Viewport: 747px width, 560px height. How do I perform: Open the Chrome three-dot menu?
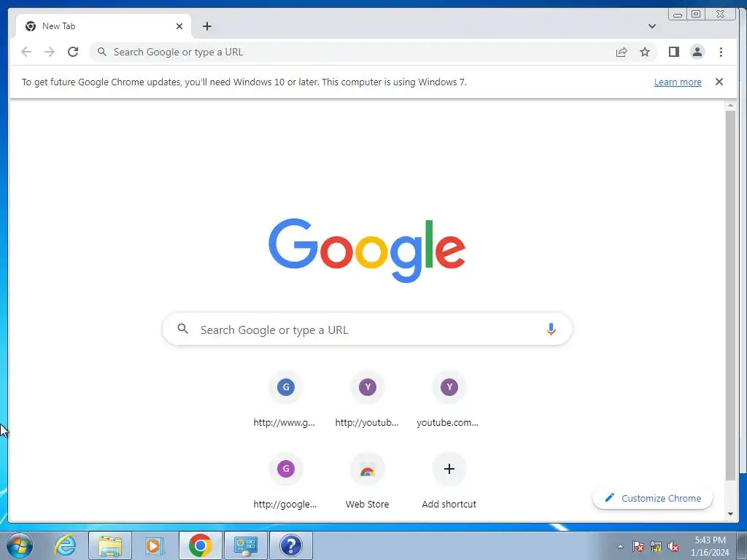pyautogui.click(x=721, y=52)
